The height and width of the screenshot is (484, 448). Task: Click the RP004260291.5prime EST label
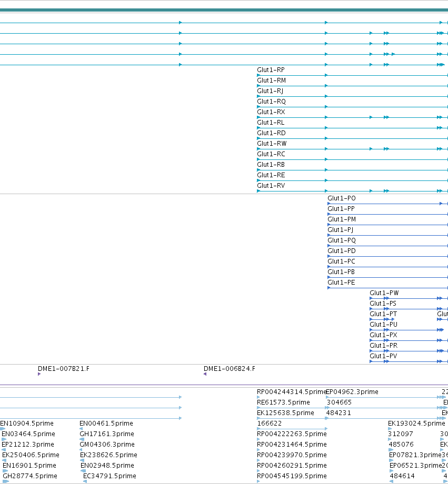click(292, 465)
